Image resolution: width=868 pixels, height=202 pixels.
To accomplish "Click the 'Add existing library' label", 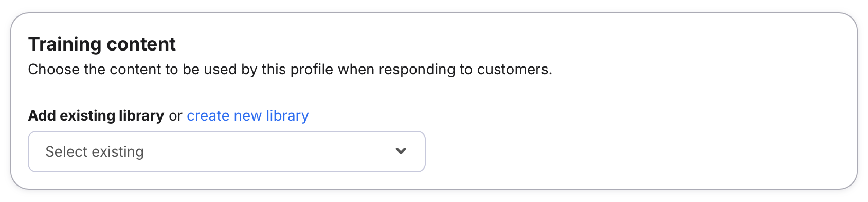I will pyautogui.click(x=96, y=115).
